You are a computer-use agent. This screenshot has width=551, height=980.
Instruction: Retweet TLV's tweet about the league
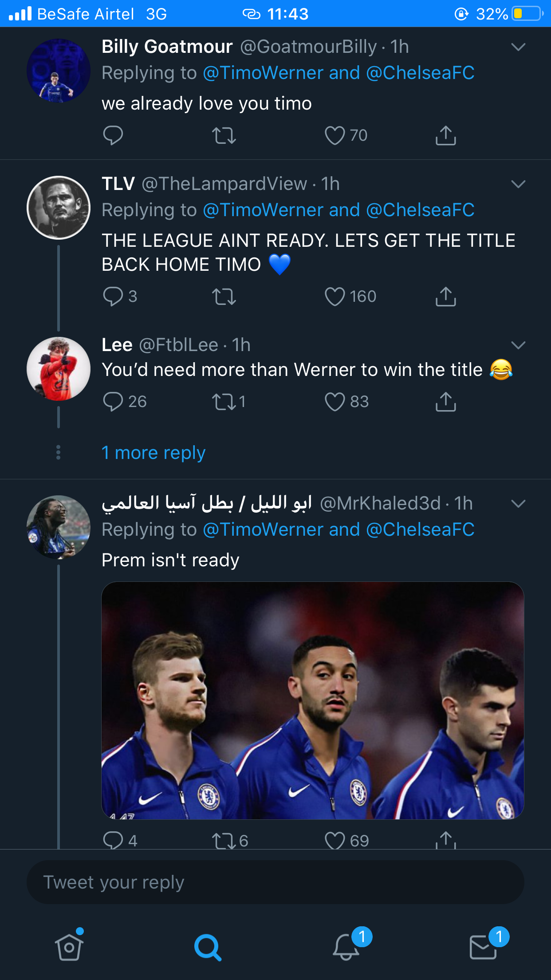(x=224, y=296)
